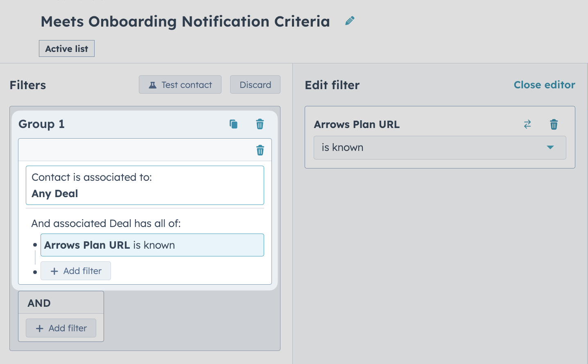
Task: Click plus icon in nested Add filter
Action: tap(54, 271)
